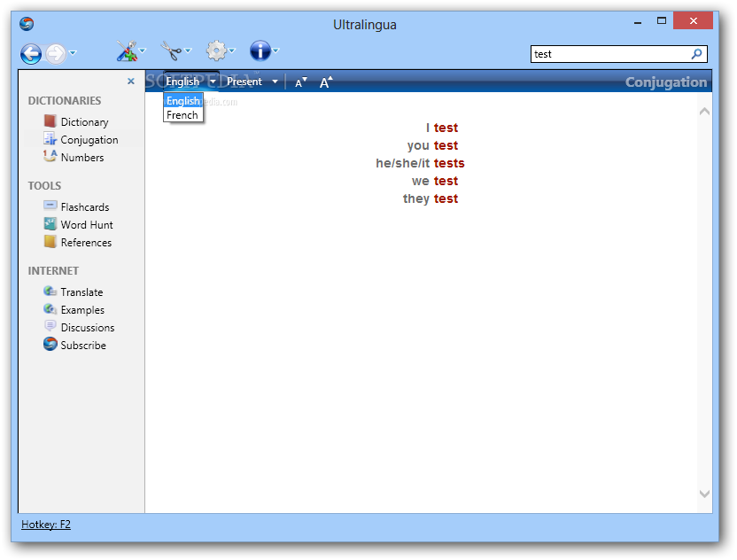Open the navigation history dropdown arrow
737x560 pixels.
[x=73, y=52]
